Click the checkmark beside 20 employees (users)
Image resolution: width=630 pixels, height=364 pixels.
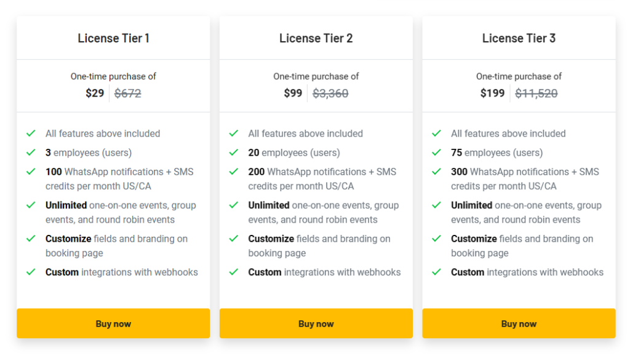point(233,152)
